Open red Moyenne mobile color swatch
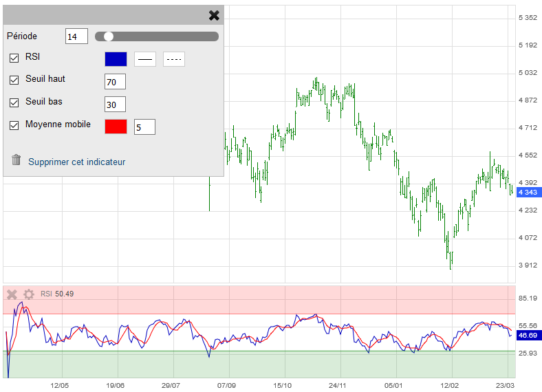 click(116, 127)
